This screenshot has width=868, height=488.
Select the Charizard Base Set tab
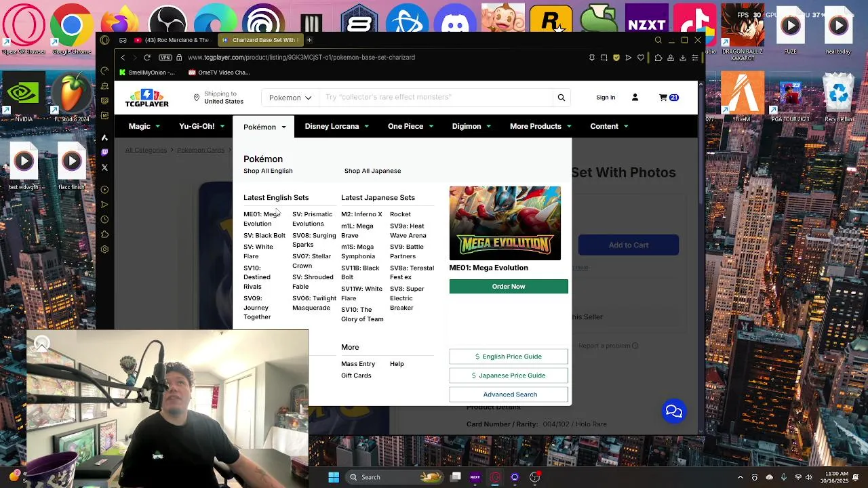click(x=262, y=40)
